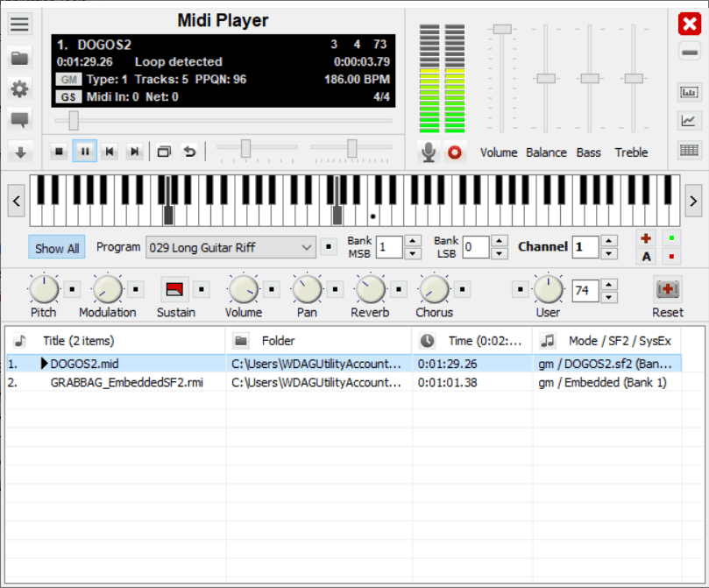Toggle the lock square next to Sustain
The height and width of the screenshot is (588, 709).
coord(202,289)
